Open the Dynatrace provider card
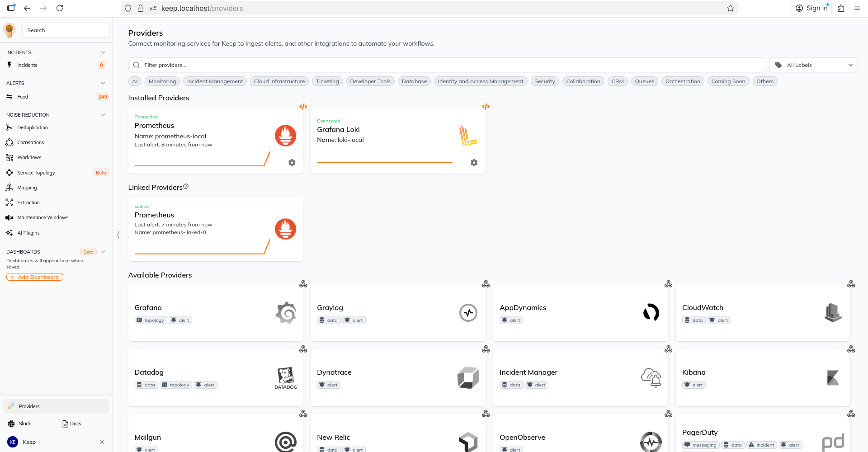Image resolution: width=868 pixels, height=452 pixels. click(x=398, y=378)
